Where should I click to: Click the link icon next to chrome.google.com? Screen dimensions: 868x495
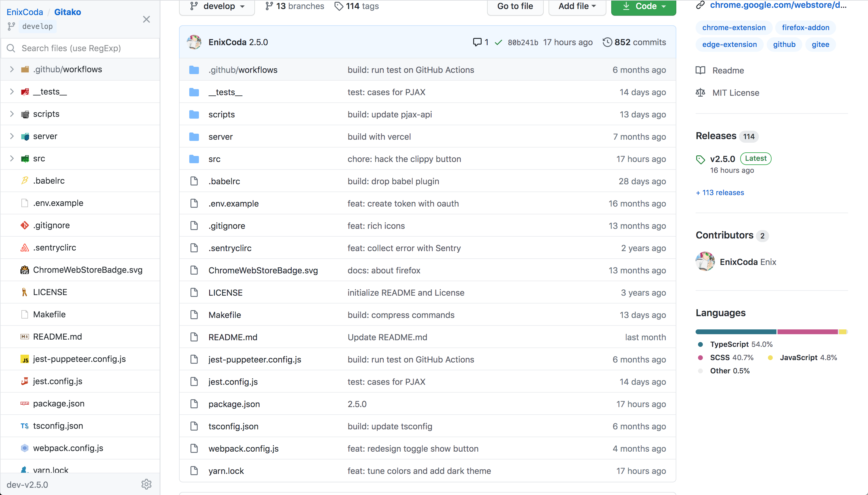coord(701,5)
